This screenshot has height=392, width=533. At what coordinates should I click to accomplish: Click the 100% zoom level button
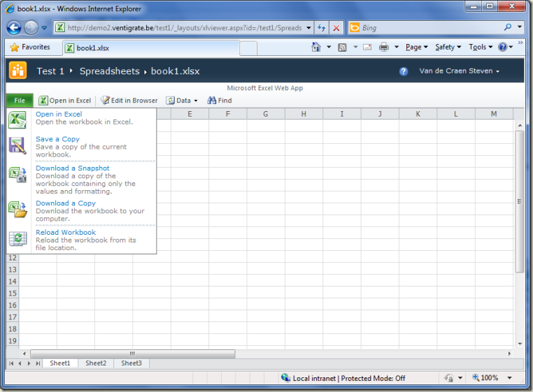click(485, 378)
